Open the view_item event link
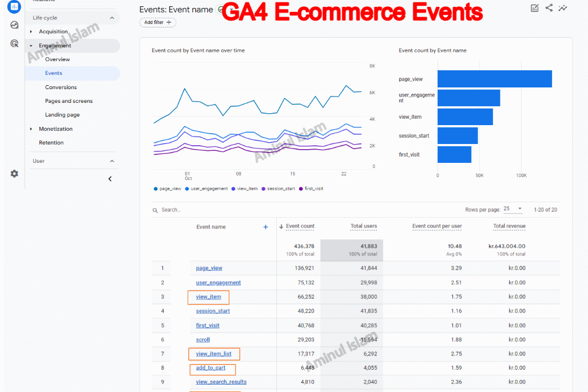Viewport: 588px width, 392px height. pyautogui.click(x=209, y=297)
